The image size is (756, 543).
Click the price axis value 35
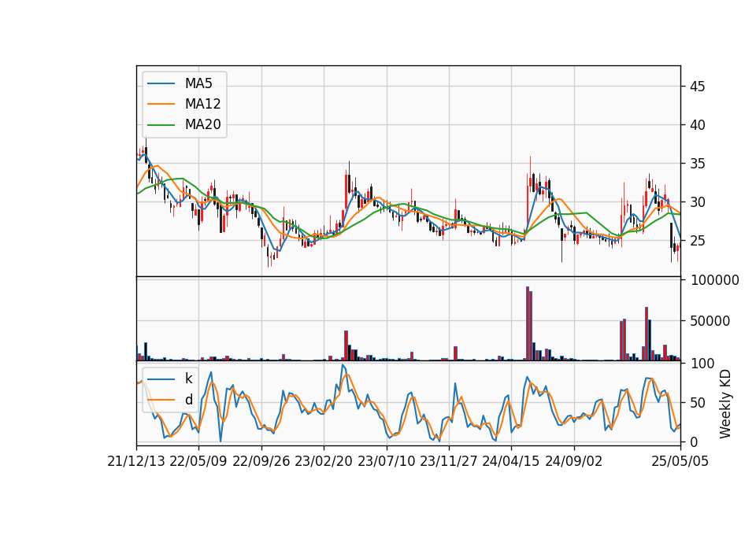point(697,164)
